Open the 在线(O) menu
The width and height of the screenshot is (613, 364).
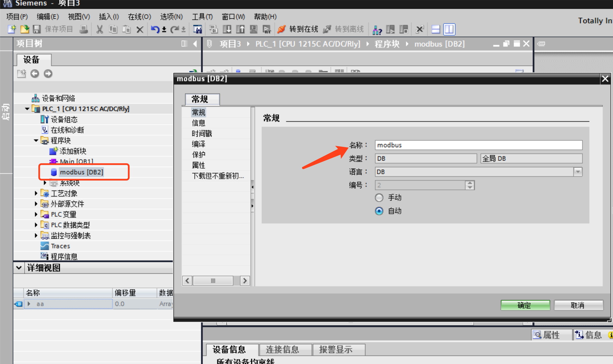[x=139, y=17]
